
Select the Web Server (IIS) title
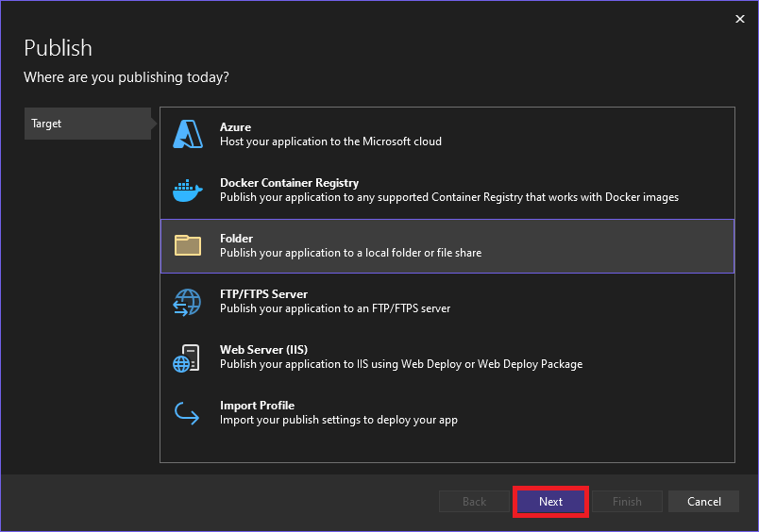(x=263, y=350)
